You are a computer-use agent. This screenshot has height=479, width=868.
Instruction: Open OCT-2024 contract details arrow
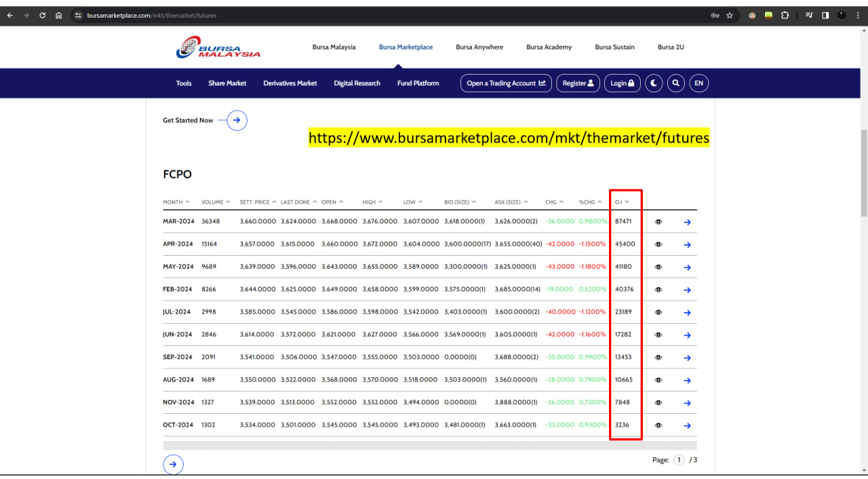click(x=687, y=425)
